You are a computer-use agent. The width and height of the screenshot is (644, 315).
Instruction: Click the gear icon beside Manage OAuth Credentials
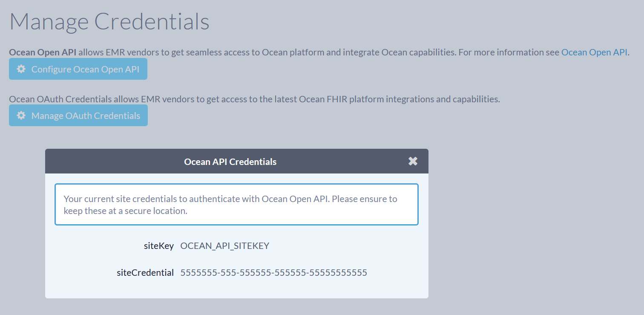(x=21, y=116)
